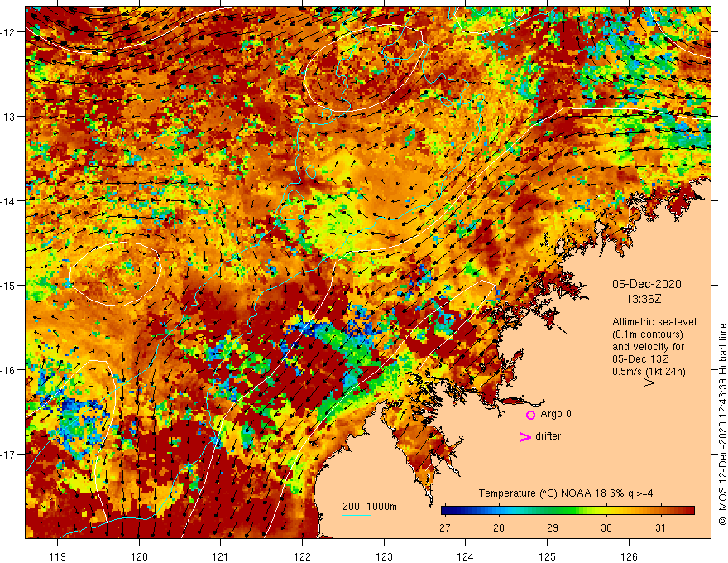The image size is (728, 563).
Task: Click the 'Altimetric sealevel' caption text
Action: [654, 322]
